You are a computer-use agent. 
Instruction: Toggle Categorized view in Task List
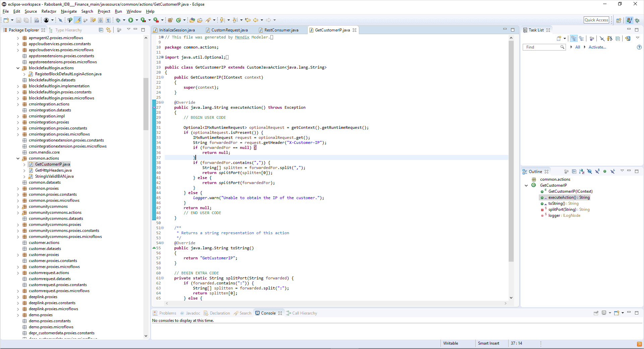[574, 38]
